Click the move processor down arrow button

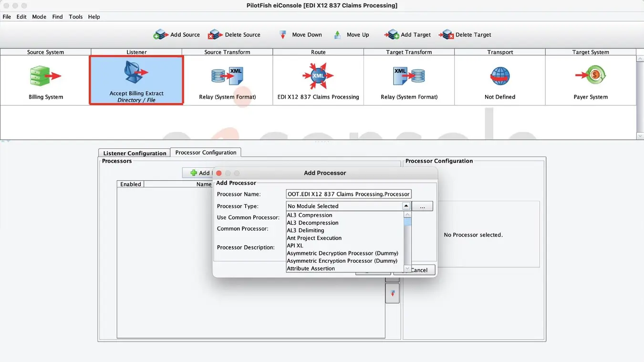click(x=392, y=293)
